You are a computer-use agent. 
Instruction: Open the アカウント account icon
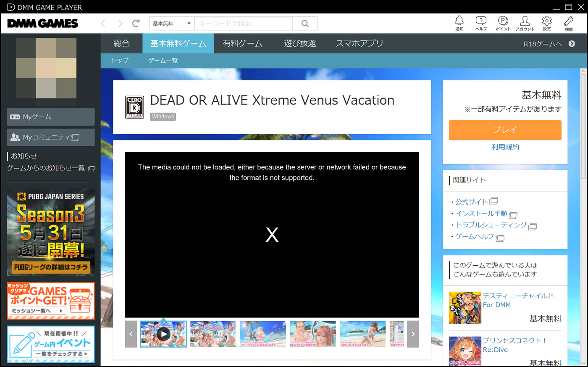click(525, 23)
